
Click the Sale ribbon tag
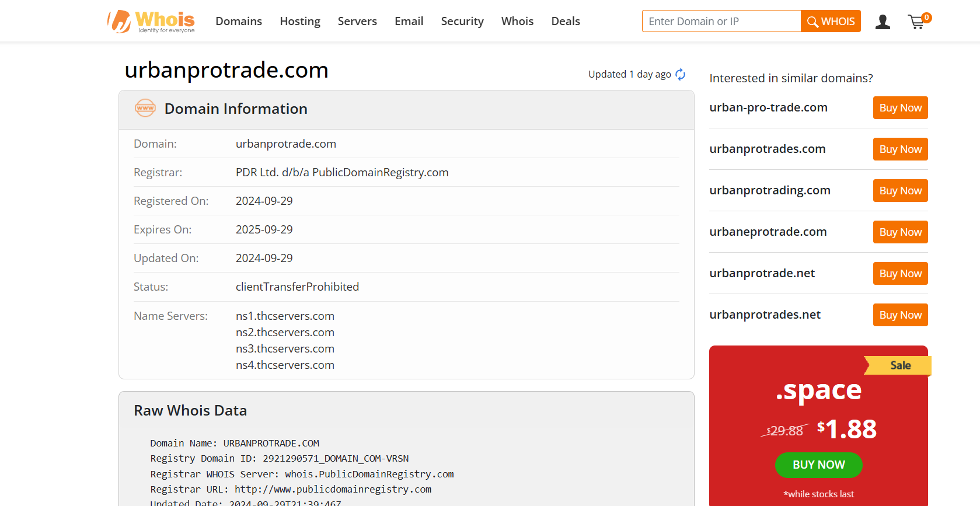tap(898, 365)
